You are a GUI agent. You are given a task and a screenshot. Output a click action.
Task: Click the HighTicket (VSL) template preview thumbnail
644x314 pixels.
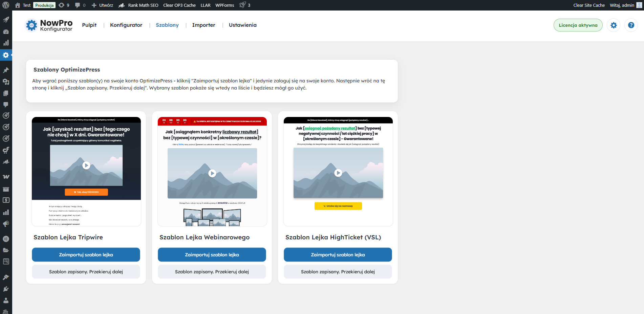pos(338,172)
